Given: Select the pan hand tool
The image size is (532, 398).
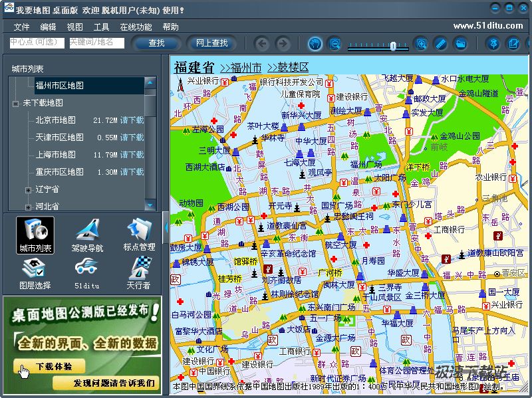Looking at the screenshot, I should (x=315, y=44).
